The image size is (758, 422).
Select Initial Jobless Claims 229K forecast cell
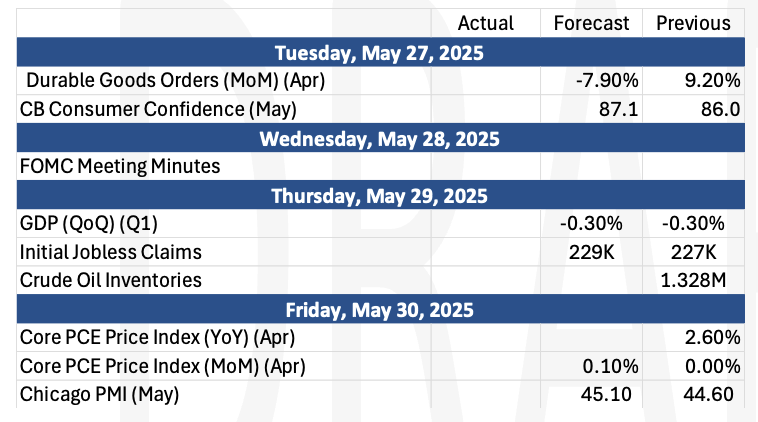(x=591, y=252)
